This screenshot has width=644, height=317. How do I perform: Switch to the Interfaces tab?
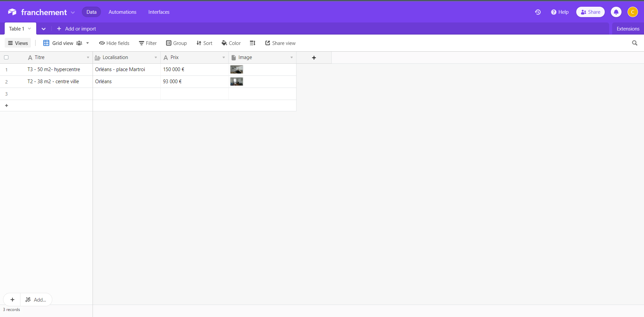click(159, 12)
